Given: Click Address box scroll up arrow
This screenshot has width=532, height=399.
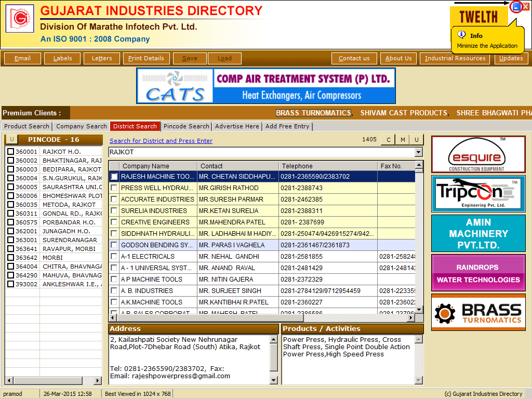Looking at the screenshot, I should click(274, 339).
